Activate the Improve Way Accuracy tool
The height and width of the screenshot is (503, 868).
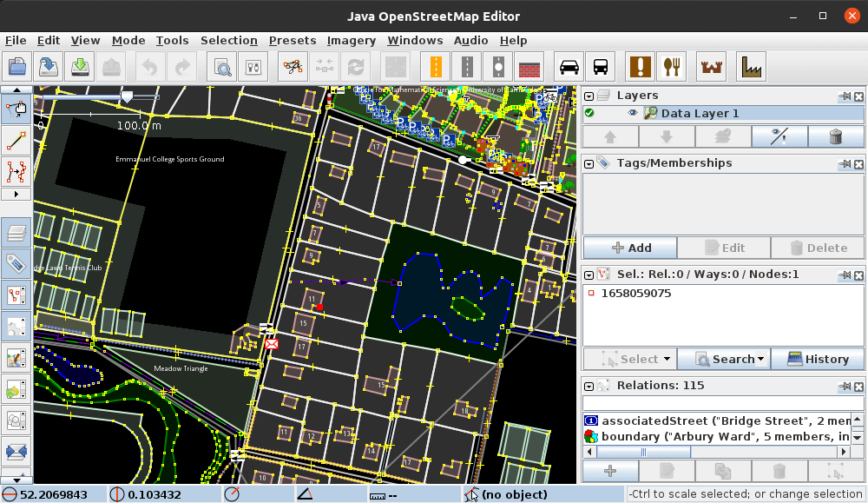click(x=16, y=172)
